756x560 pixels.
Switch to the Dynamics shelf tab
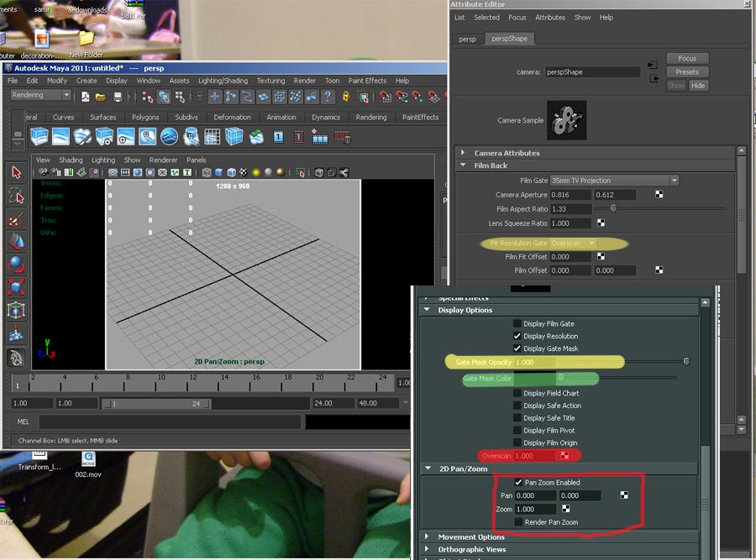(326, 117)
